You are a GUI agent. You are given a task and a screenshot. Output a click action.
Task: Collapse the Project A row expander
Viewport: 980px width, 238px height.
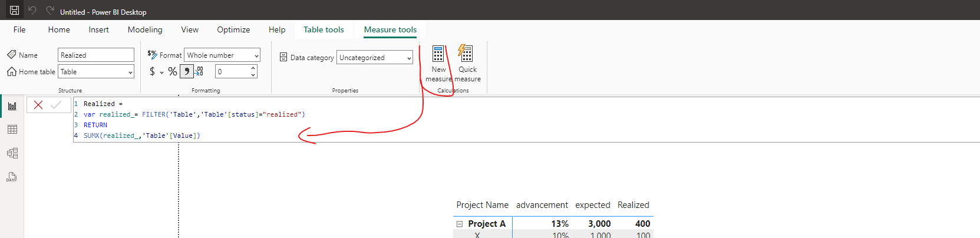460,224
